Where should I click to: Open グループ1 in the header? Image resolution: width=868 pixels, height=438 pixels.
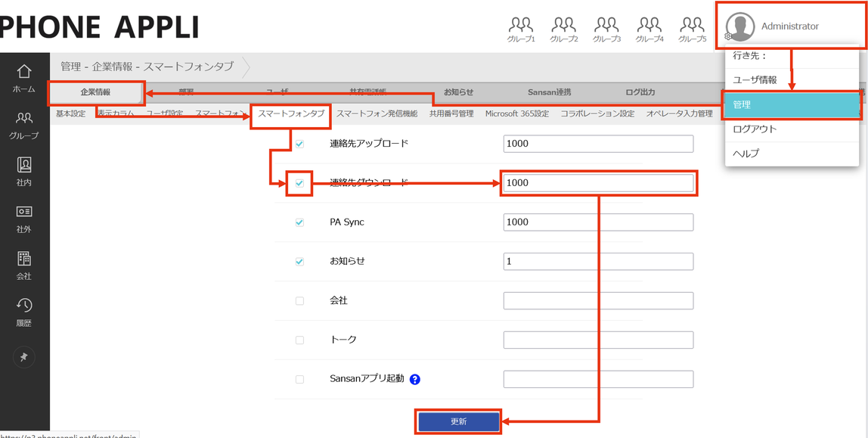[x=521, y=30]
